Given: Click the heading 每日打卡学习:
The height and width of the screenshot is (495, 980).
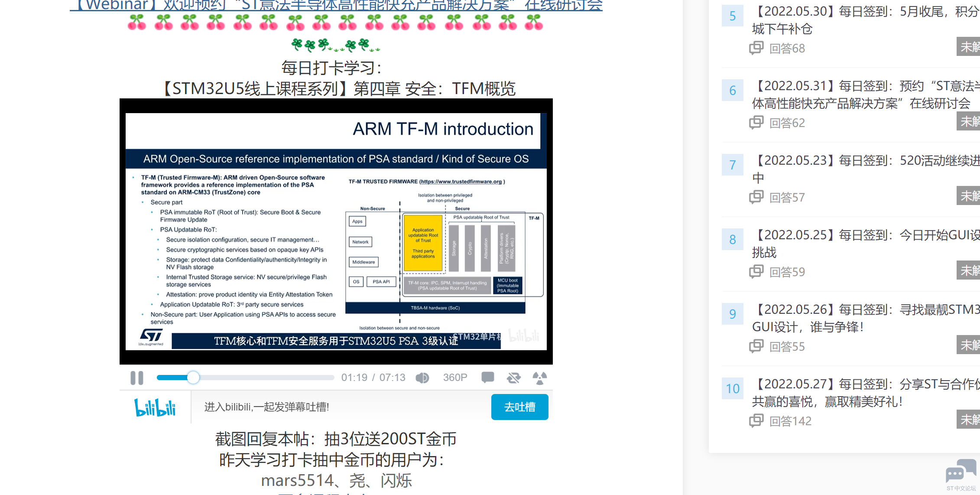Looking at the screenshot, I should 332,68.
